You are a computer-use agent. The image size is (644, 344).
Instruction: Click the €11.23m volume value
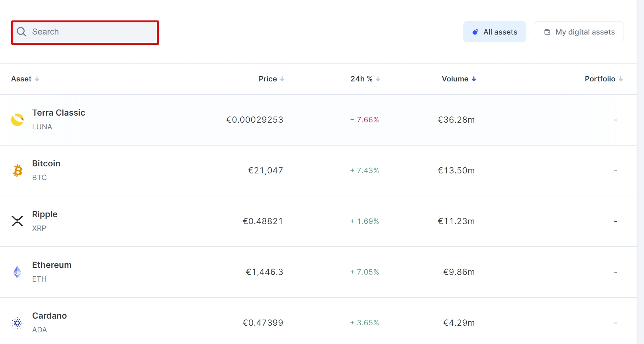[456, 221]
